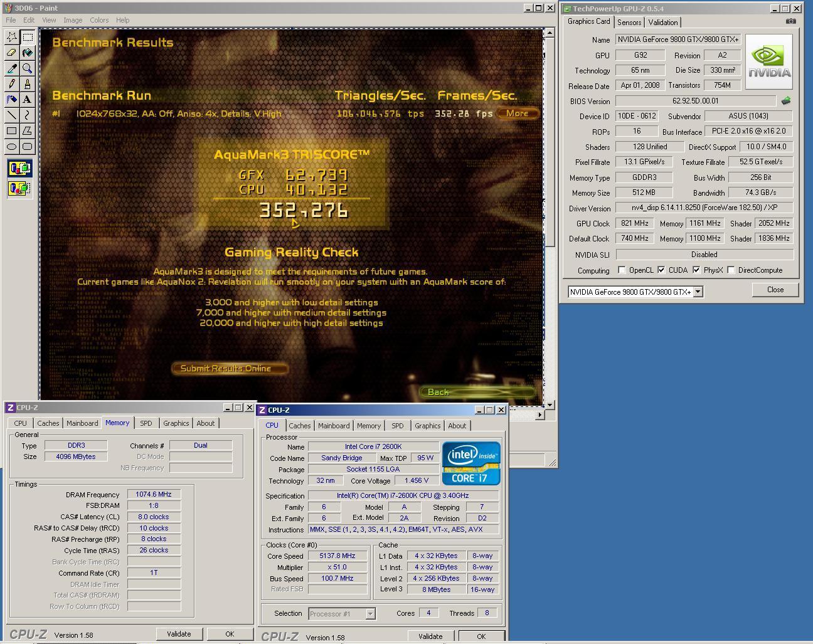The height and width of the screenshot is (644, 813).
Task: Click the Close button in GPU-Z
Action: (x=775, y=290)
